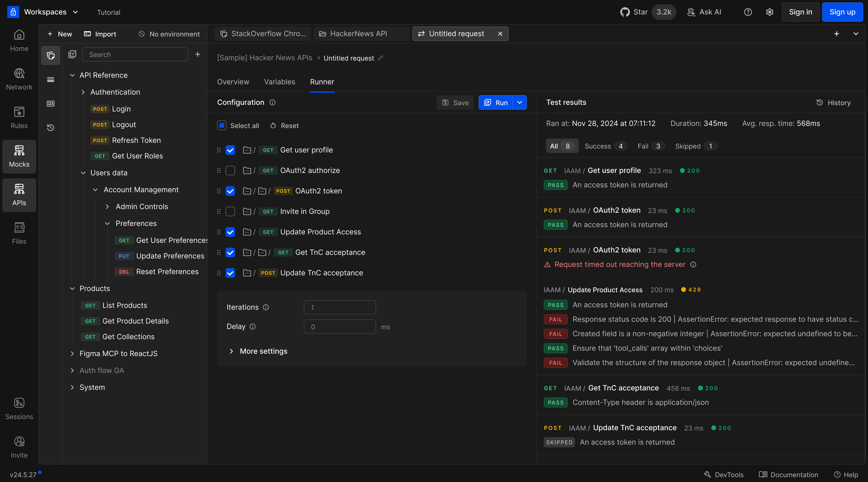Viewport: 868px width, 482px height.
Task: Collapse the API Reference folder
Action: click(72, 75)
